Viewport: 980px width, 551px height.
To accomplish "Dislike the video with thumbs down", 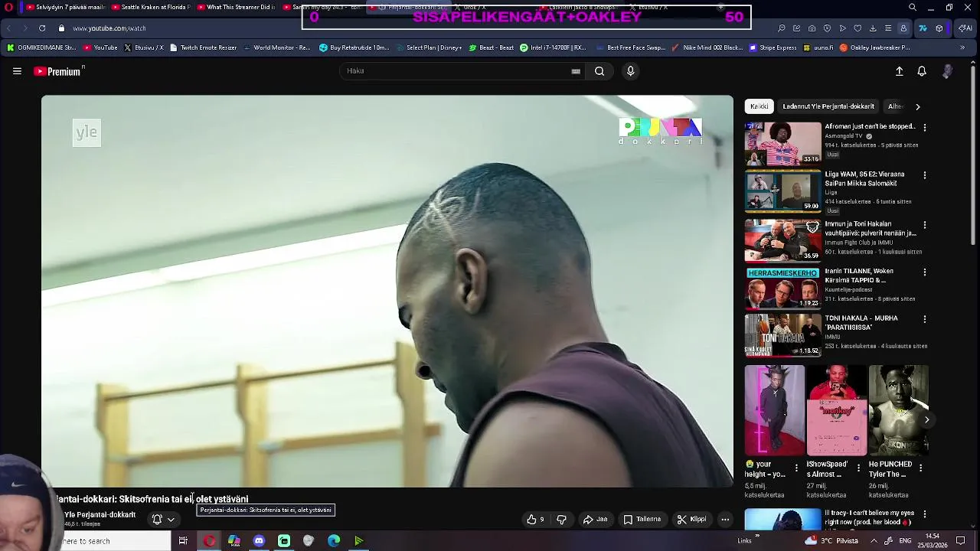I will pyautogui.click(x=561, y=520).
